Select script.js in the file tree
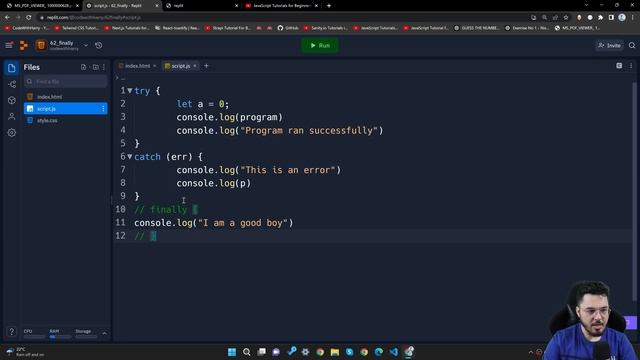Viewport: 640px width, 360px height. (66, 109)
